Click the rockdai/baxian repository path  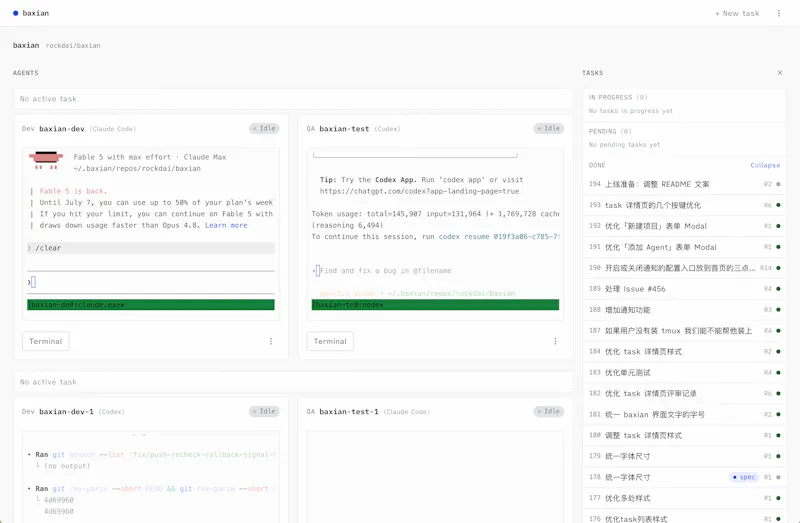pos(73,46)
